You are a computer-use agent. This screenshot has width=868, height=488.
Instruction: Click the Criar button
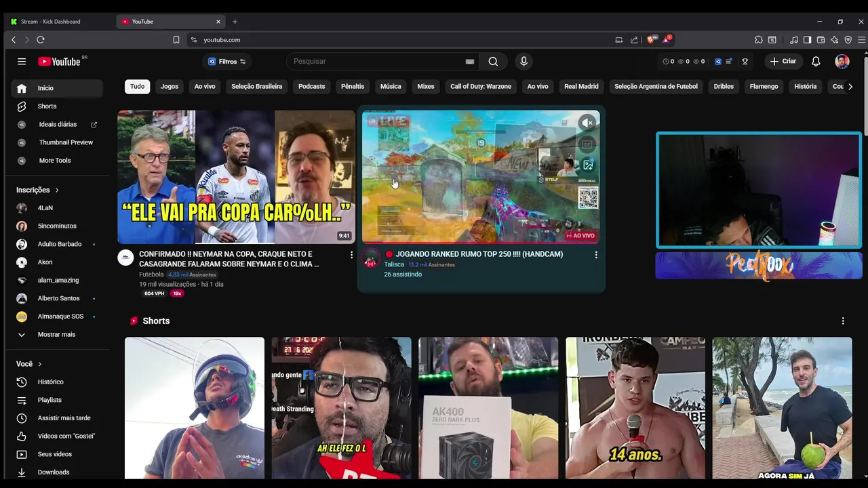coord(783,61)
